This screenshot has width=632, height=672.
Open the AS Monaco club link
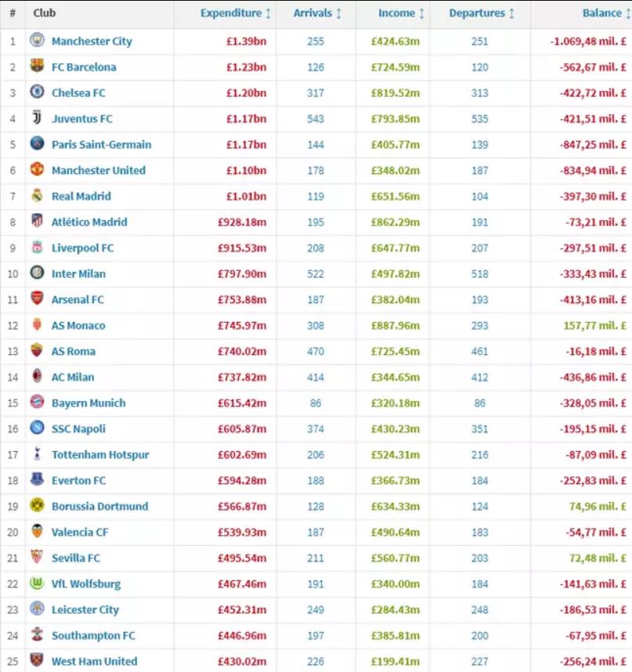point(78,325)
